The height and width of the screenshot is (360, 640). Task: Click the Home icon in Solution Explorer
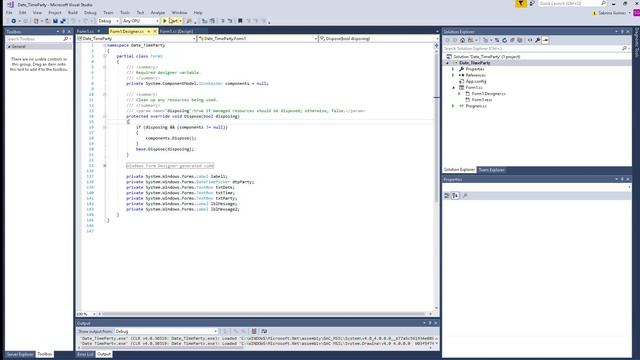coord(462,40)
